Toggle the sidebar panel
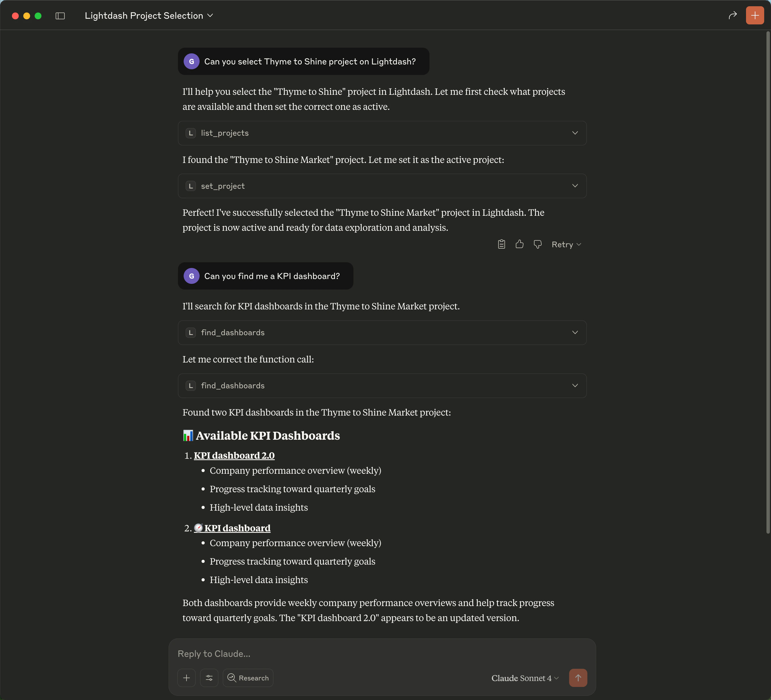 [60, 16]
